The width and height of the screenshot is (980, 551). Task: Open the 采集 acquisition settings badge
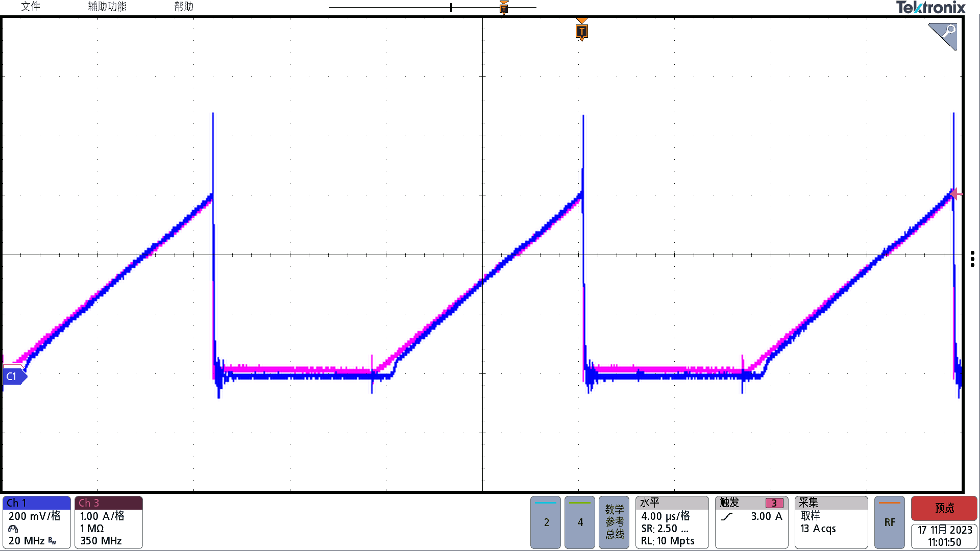[x=831, y=522]
